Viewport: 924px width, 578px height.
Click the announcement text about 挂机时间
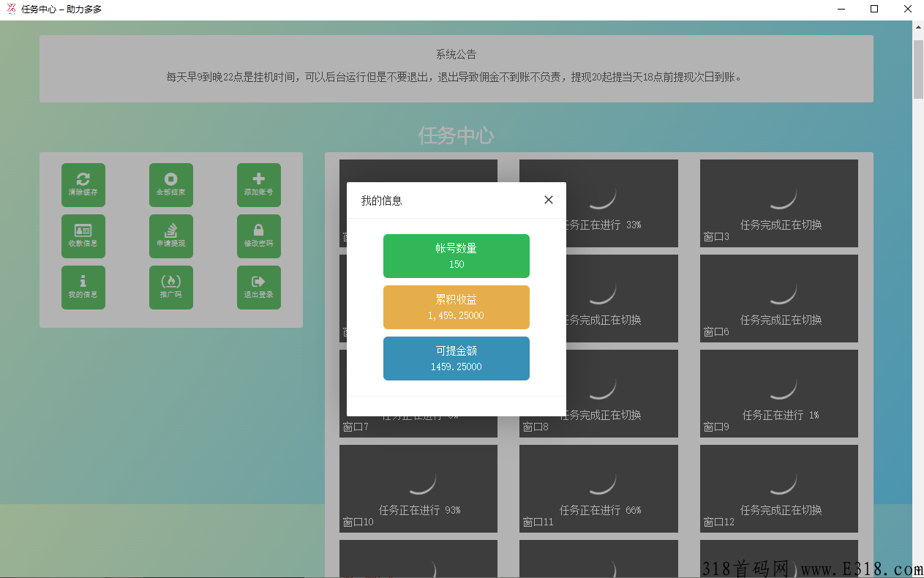coord(456,76)
